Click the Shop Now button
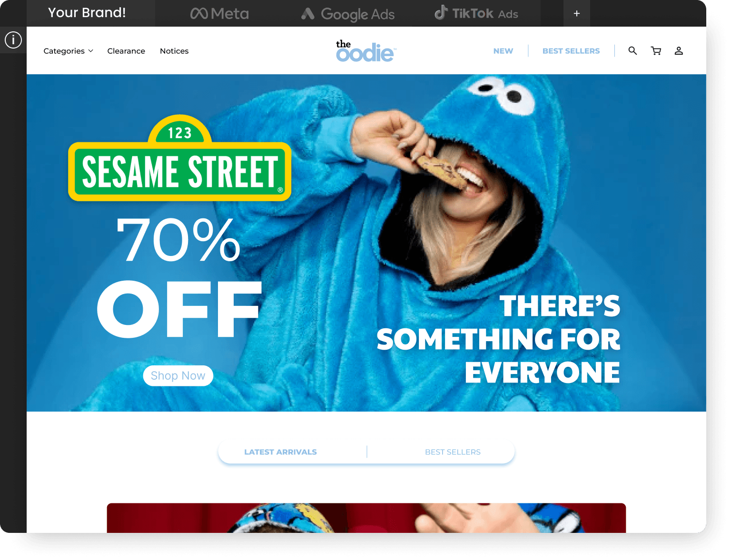The image size is (731, 560). click(178, 376)
